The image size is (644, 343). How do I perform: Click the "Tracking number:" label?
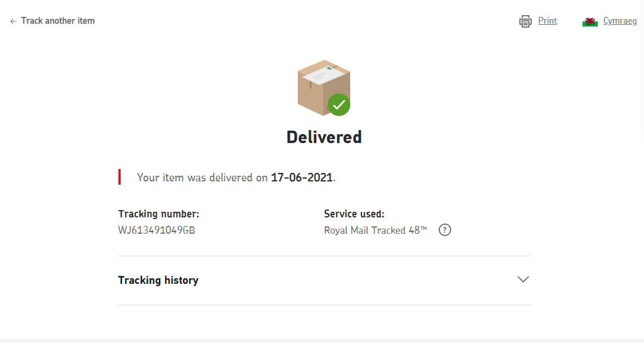point(158,214)
